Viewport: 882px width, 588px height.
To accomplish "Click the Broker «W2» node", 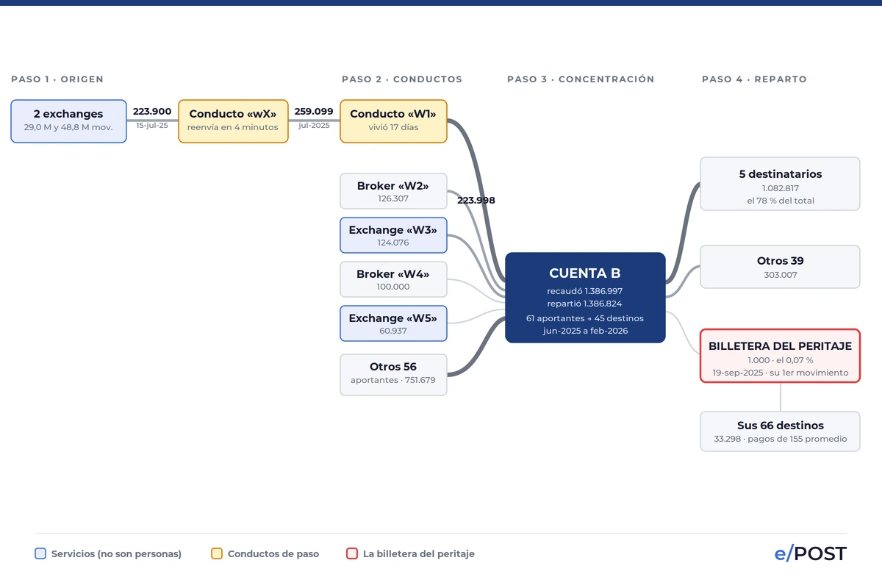I will point(393,191).
